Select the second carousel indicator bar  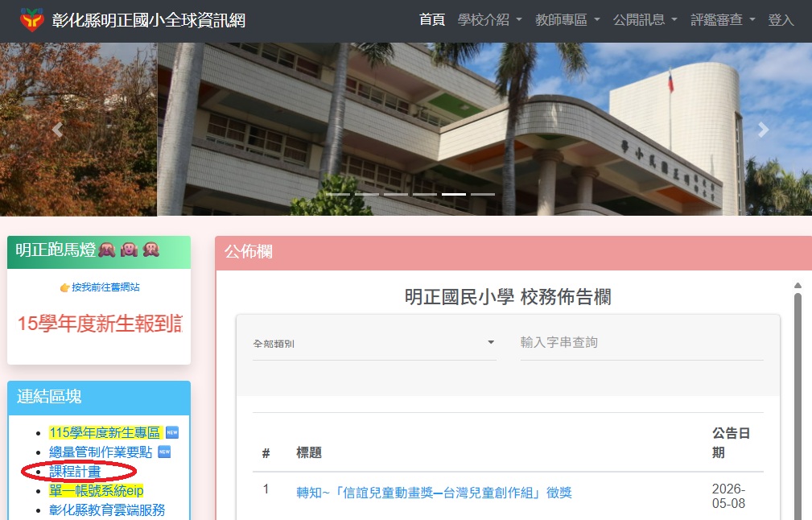coord(367,194)
